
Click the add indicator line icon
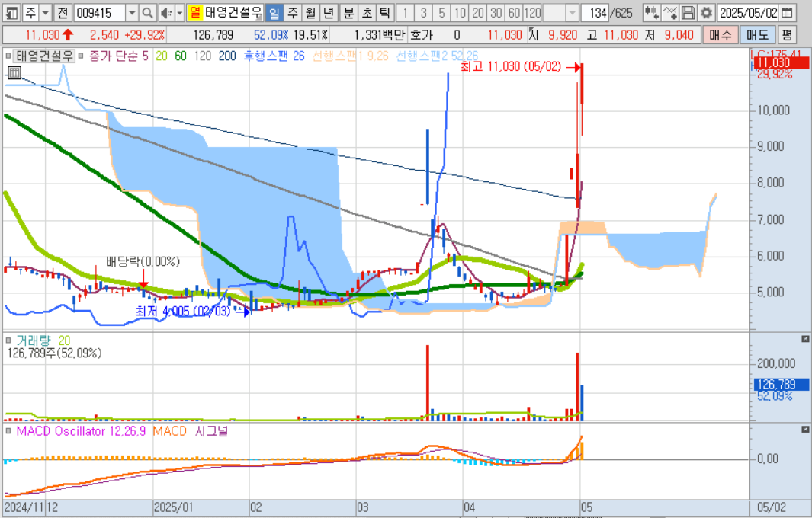[x=669, y=12]
